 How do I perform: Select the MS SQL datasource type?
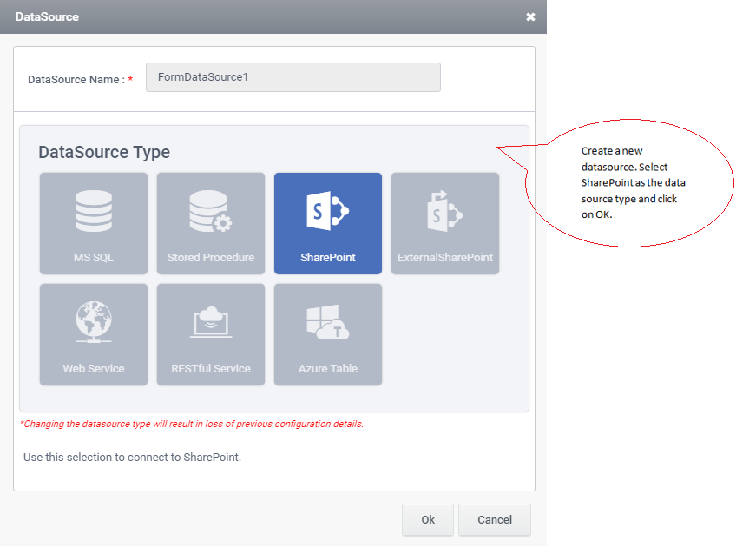coord(94,223)
